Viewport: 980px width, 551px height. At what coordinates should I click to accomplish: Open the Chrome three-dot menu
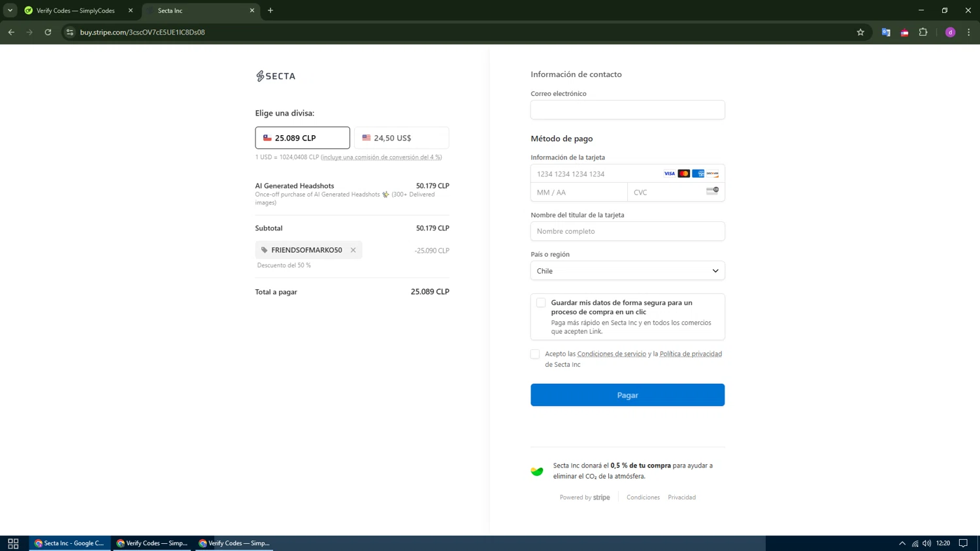(969, 32)
